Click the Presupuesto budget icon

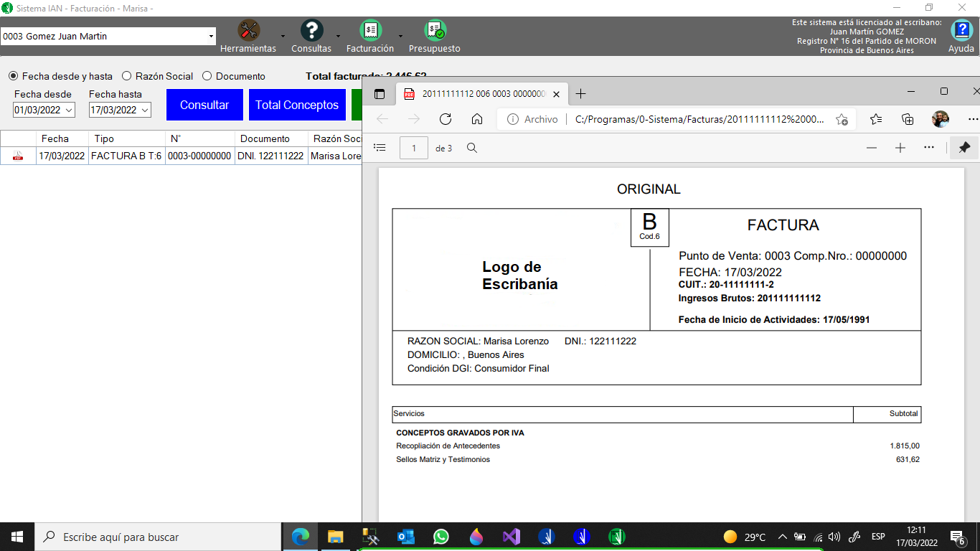435,31
